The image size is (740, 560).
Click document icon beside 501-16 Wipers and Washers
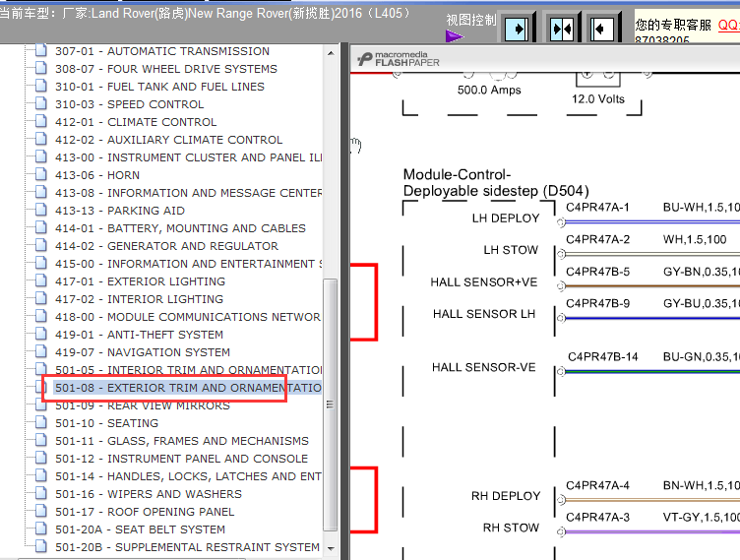(x=41, y=493)
